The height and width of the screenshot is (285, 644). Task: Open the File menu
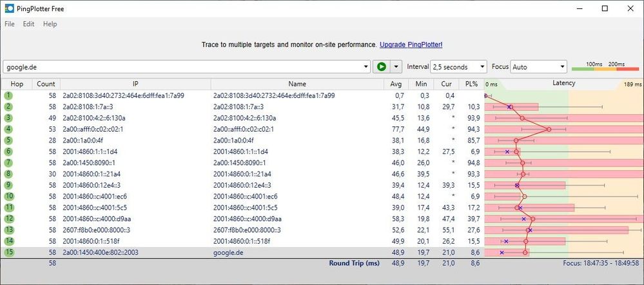tap(10, 24)
